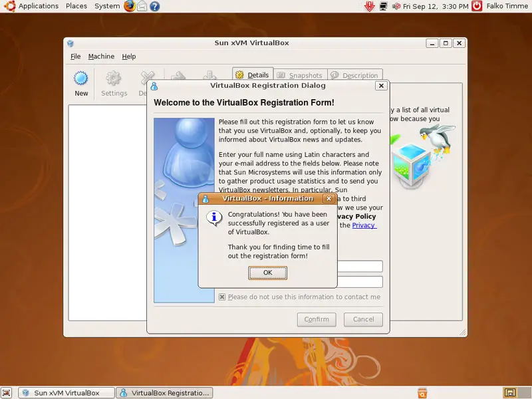Select Sun xVM VirtualBox taskbar entry
Image resolution: width=532 pixels, height=399 pixels.
coord(66,393)
